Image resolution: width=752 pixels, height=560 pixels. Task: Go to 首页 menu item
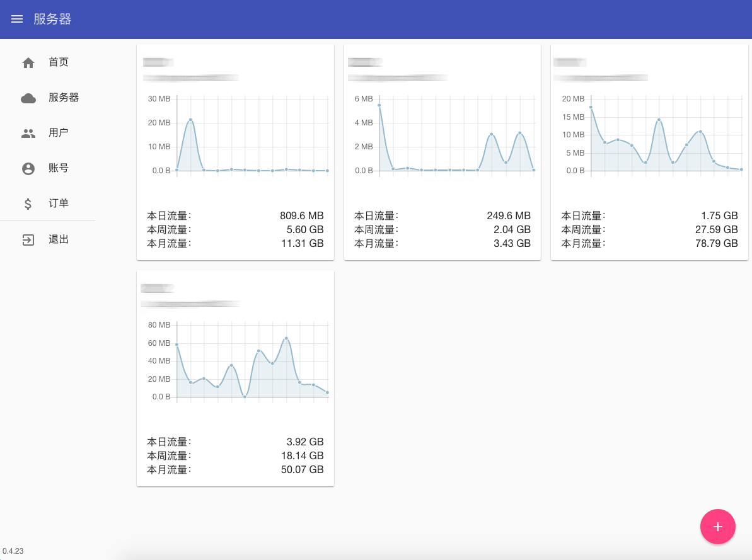click(x=59, y=62)
